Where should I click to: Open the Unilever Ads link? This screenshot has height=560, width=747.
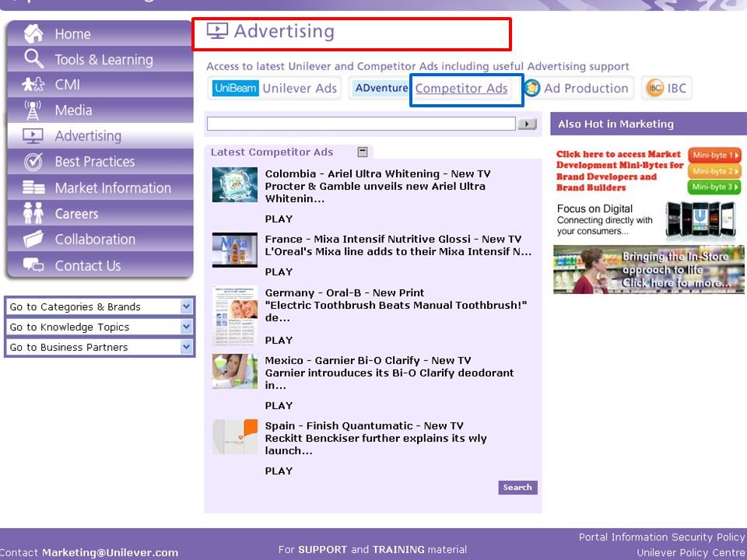[x=300, y=88]
